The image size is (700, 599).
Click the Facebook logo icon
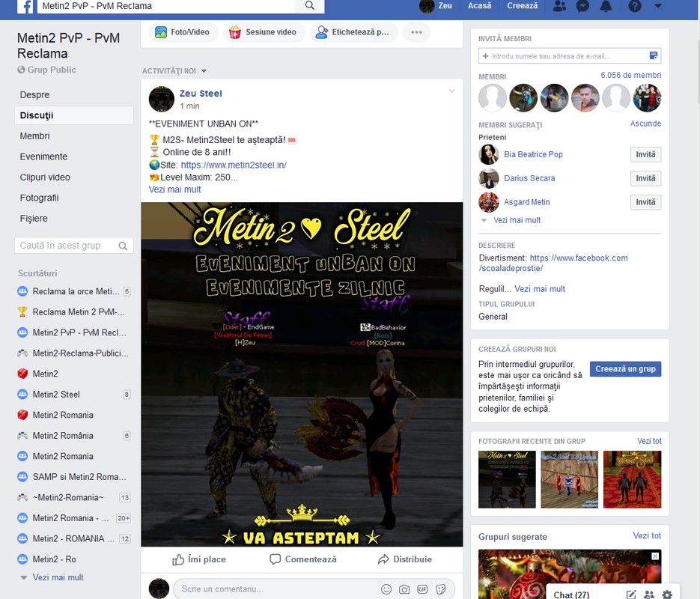(25, 6)
